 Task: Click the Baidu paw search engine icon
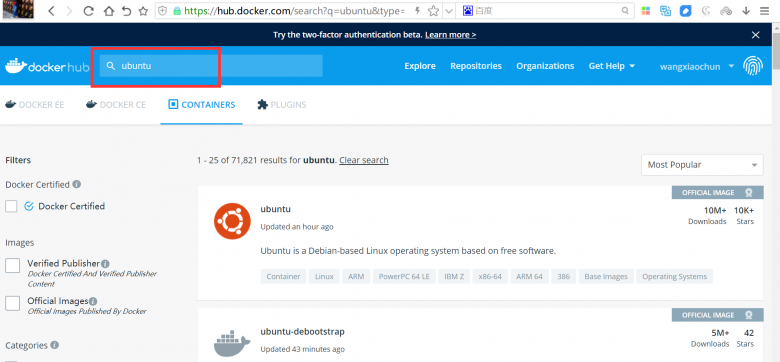[x=467, y=10]
